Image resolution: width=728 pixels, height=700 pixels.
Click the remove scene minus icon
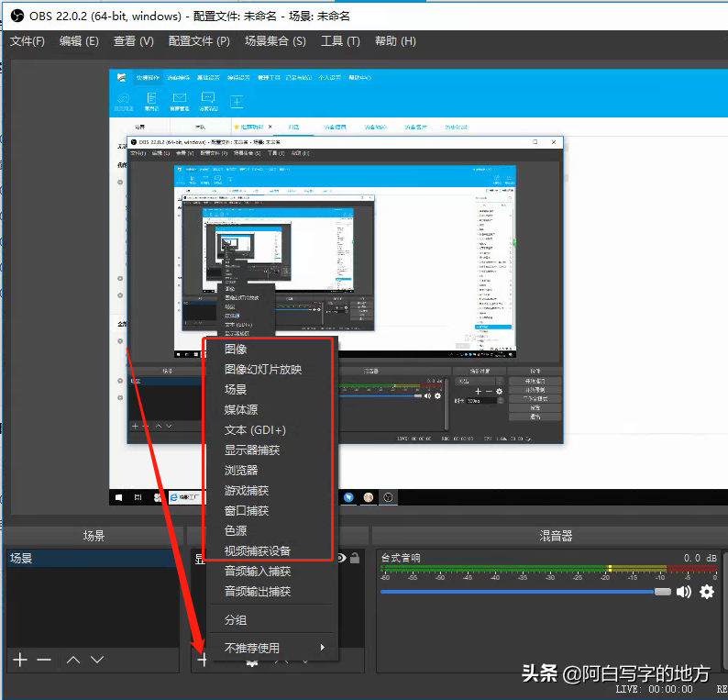44,660
